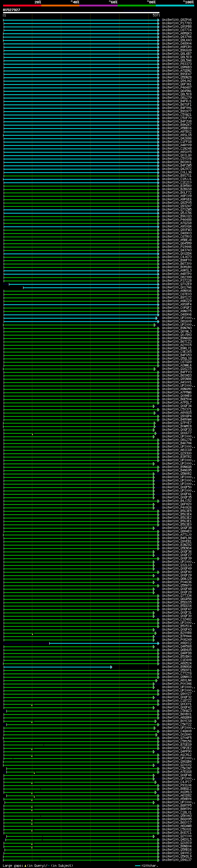Viewport: 197px width, 868px height.
Task: Select the UniRef100_Q43743 label
Action: point(177,250)
